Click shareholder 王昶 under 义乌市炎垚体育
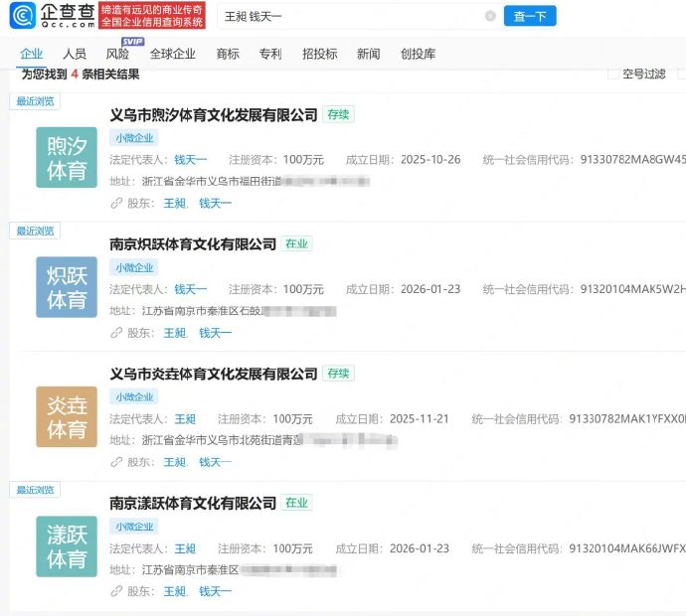 pos(175,462)
